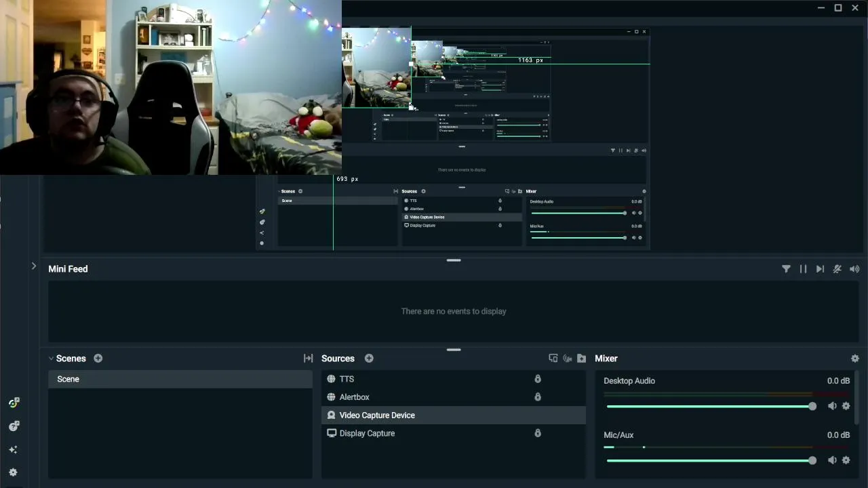
Task: Skip the next Mini Feed alert
Action: coord(820,269)
